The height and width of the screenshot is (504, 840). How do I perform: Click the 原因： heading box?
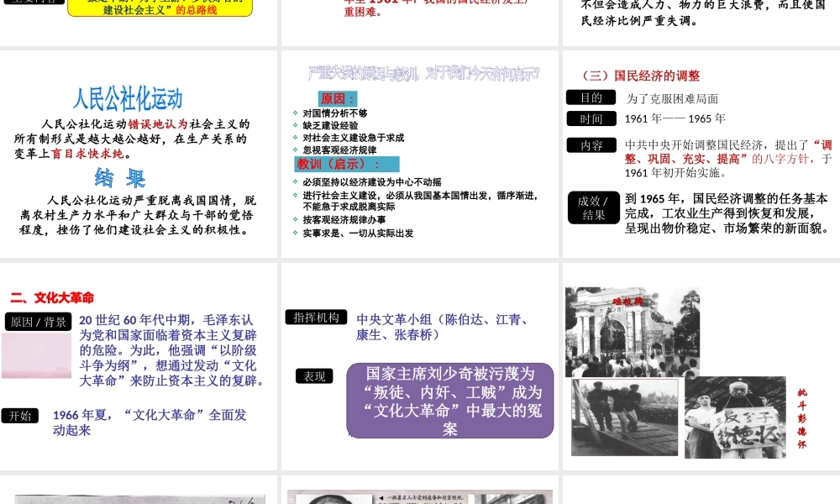[338, 98]
